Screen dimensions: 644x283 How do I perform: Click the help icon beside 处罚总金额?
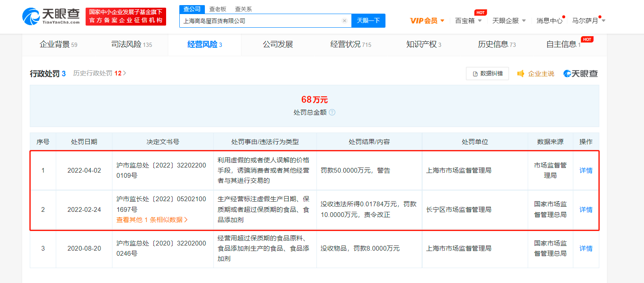click(332, 113)
